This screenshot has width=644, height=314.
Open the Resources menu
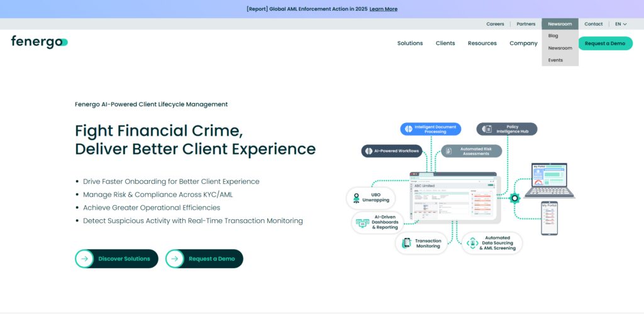tap(482, 43)
